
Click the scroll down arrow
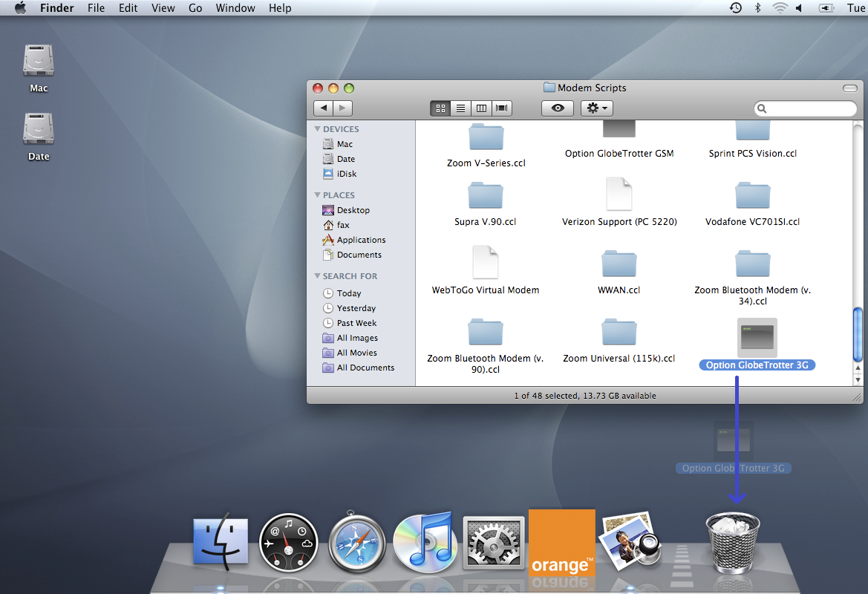[x=858, y=379]
